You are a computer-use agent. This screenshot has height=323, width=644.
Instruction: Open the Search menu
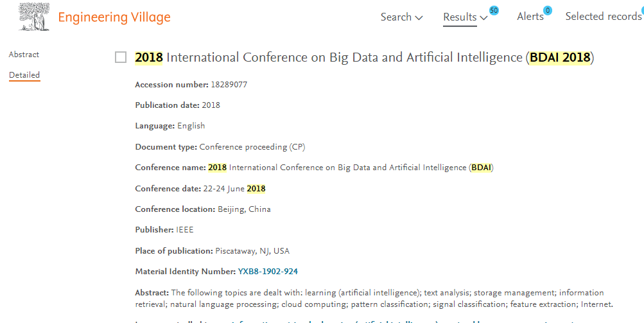click(396, 17)
